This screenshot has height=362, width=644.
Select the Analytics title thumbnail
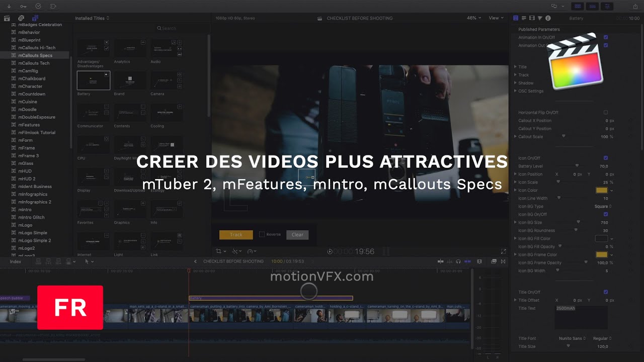tap(130, 48)
